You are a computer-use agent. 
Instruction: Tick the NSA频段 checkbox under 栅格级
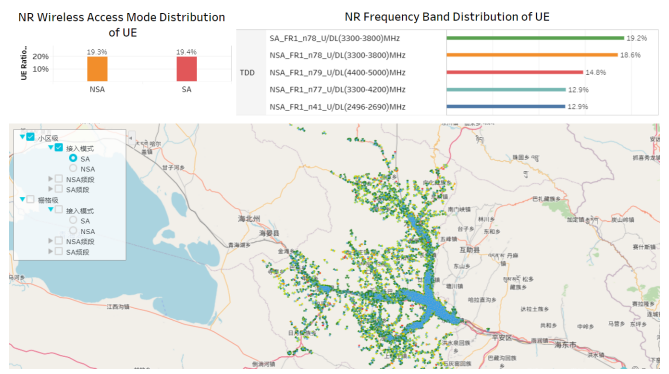pyautogui.click(x=59, y=241)
